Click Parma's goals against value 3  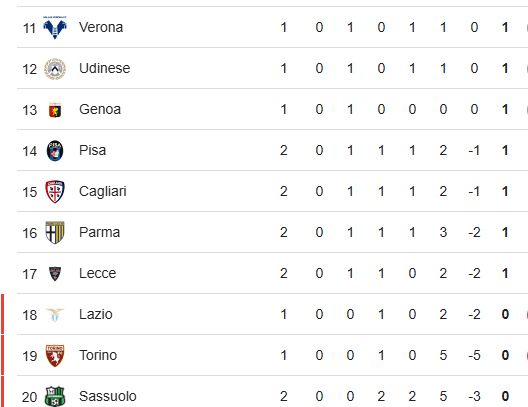pos(443,232)
